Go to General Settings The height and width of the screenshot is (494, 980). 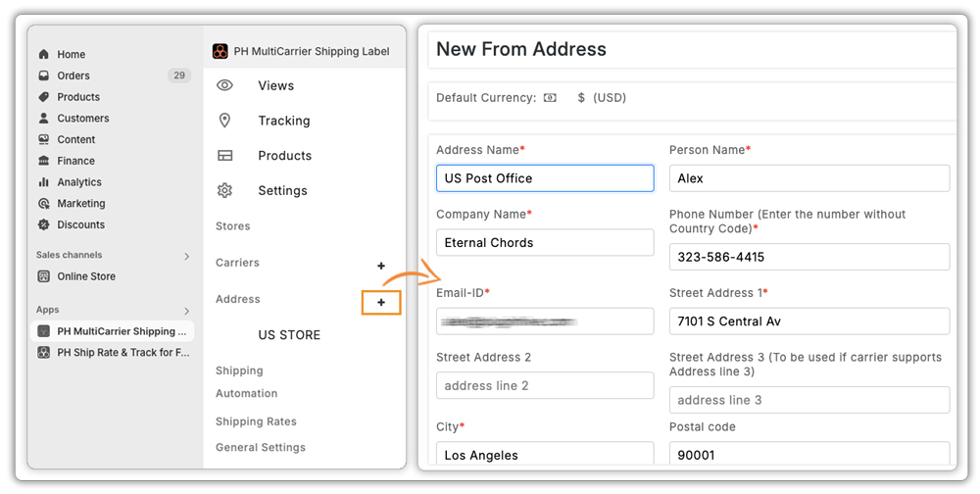261,447
